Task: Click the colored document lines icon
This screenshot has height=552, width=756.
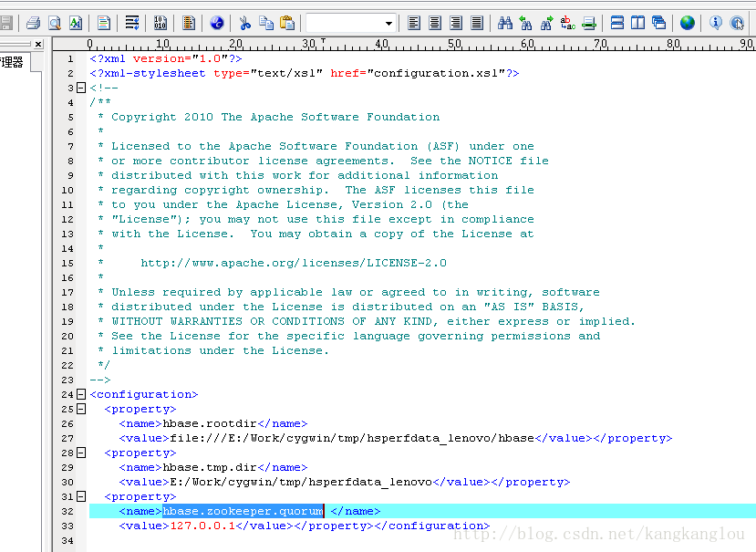Action: coord(104,23)
